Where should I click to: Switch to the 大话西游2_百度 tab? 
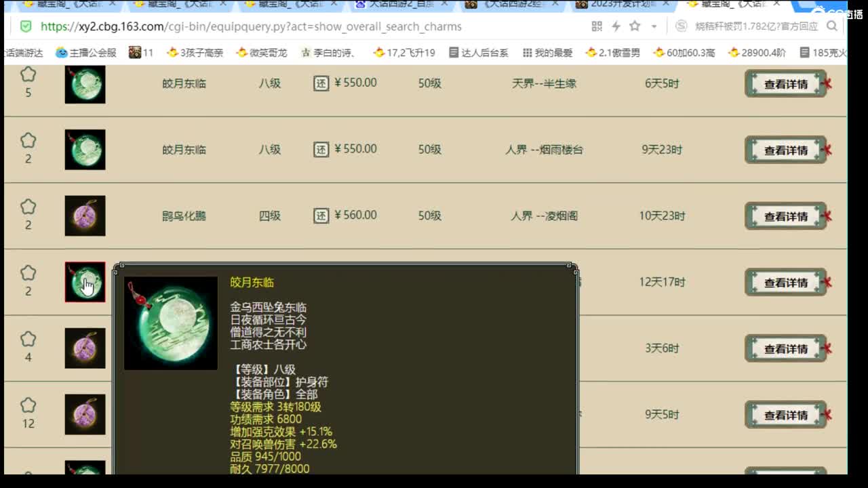pos(400,4)
